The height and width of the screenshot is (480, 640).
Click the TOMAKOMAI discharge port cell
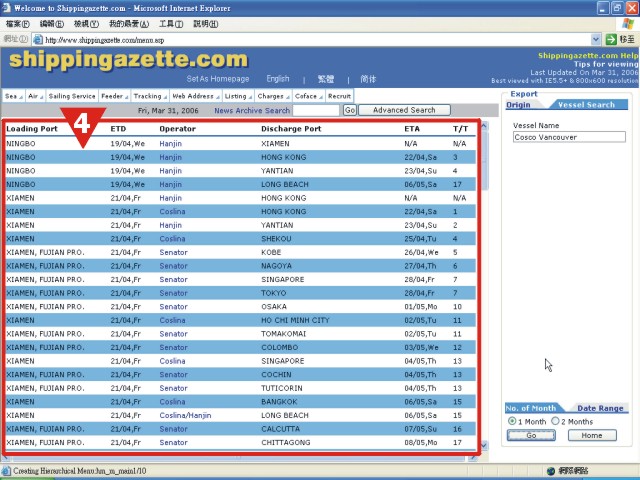283,334
